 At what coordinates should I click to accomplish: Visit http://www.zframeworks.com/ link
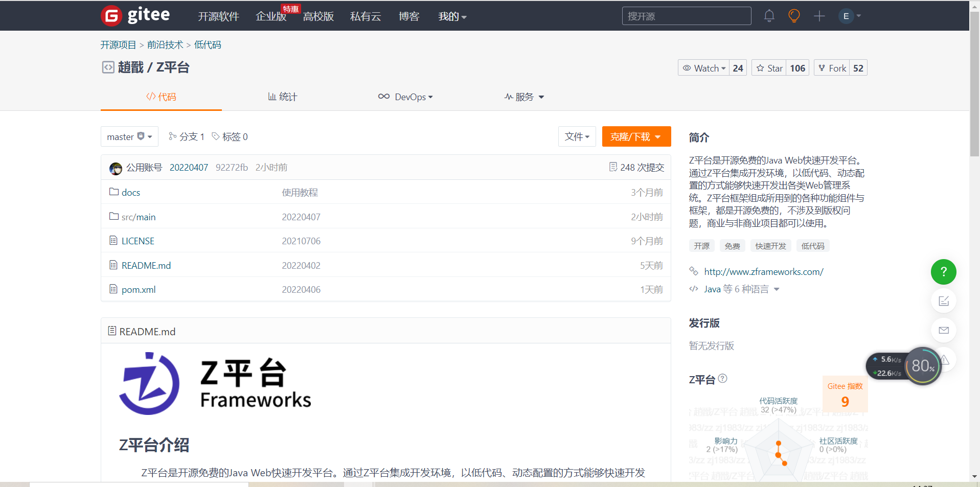[x=764, y=272]
